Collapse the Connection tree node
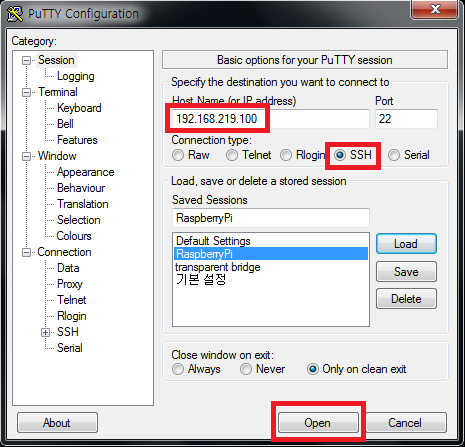Screen dimensions: 465x447 [x=26, y=252]
